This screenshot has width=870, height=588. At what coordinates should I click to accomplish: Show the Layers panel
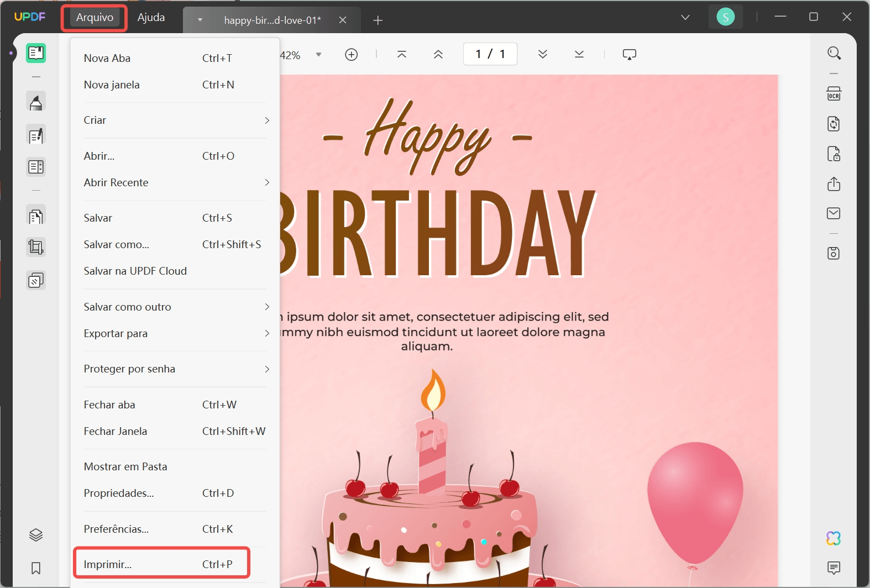[x=36, y=535]
